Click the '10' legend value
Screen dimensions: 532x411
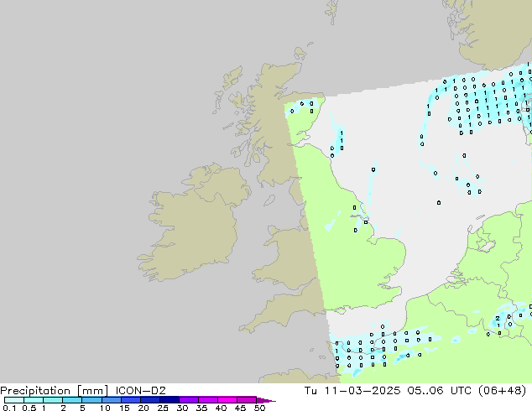tap(105, 408)
